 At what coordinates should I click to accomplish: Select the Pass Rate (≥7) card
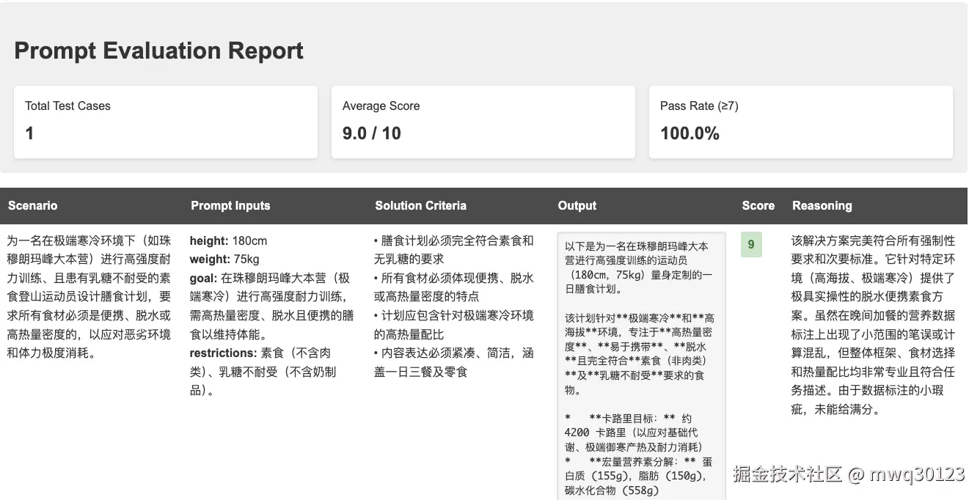801,122
